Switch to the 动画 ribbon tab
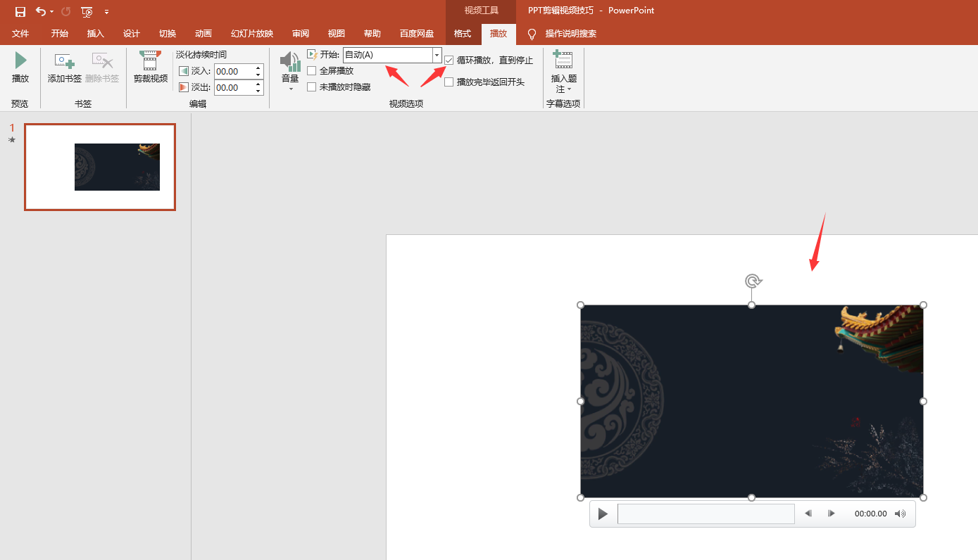978x560 pixels. click(203, 34)
